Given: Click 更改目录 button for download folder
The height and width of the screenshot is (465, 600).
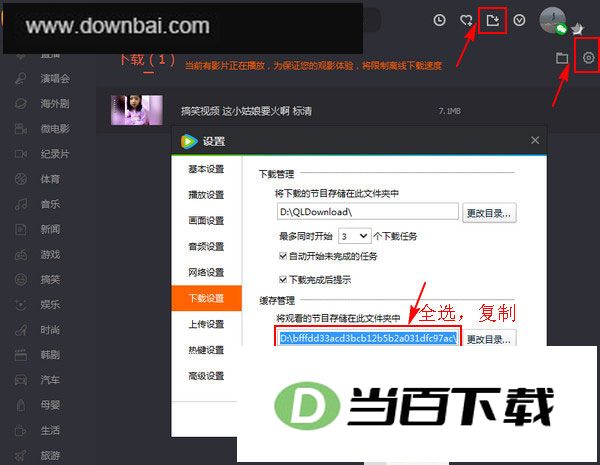Looking at the screenshot, I should tap(489, 213).
